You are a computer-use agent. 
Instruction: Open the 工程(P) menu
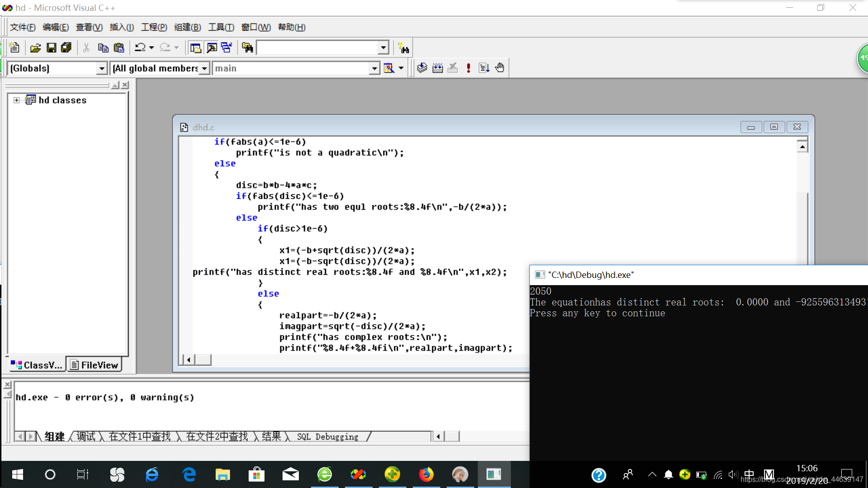[x=154, y=27]
